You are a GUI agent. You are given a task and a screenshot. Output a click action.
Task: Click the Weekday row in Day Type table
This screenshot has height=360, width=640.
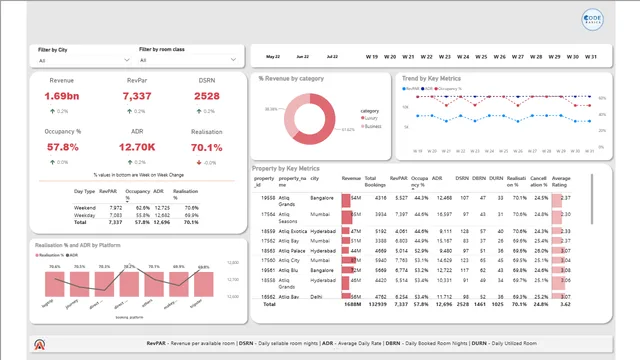pos(136,215)
